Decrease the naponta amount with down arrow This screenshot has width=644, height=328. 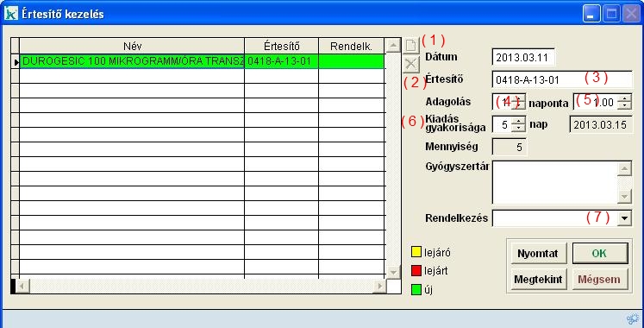click(x=624, y=105)
